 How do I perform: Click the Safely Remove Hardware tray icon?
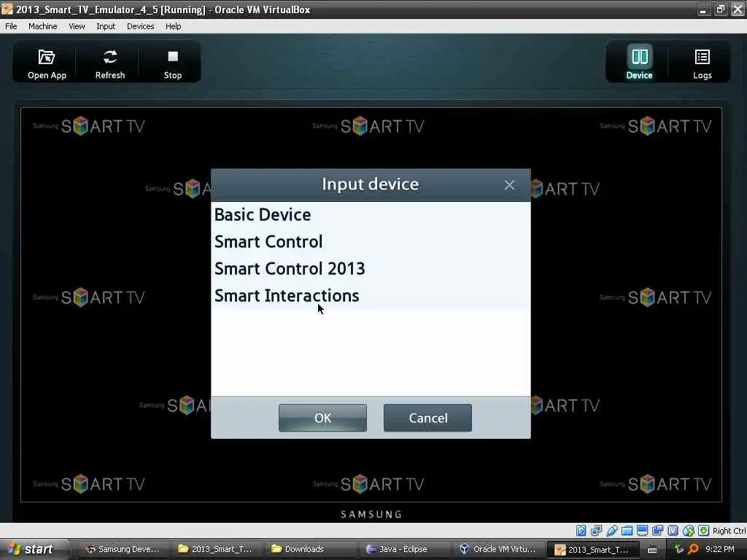click(x=679, y=550)
